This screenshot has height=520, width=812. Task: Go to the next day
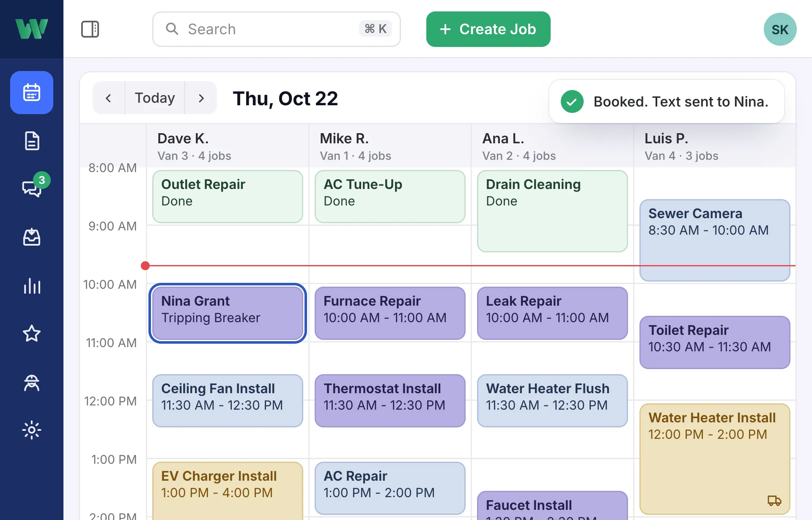tap(201, 98)
